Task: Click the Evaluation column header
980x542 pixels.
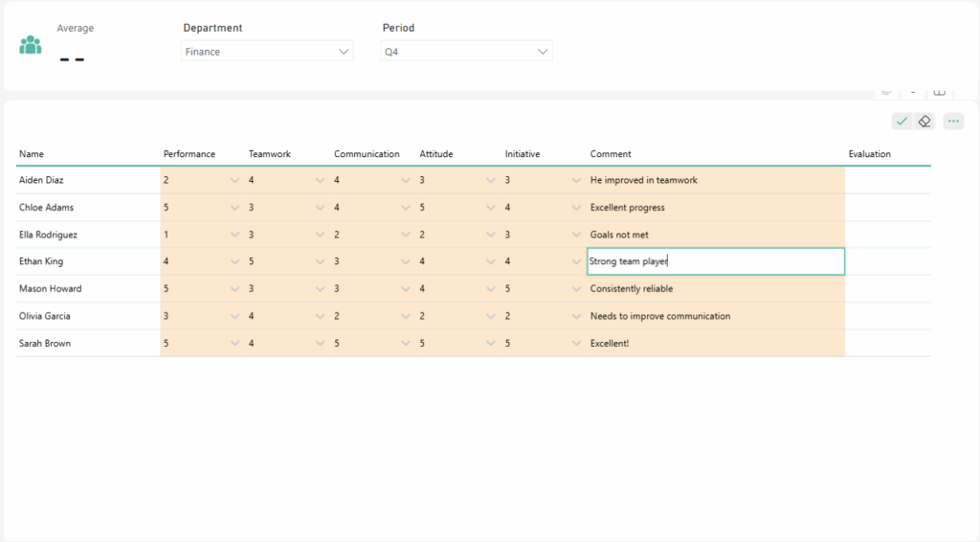Action: [869, 154]
